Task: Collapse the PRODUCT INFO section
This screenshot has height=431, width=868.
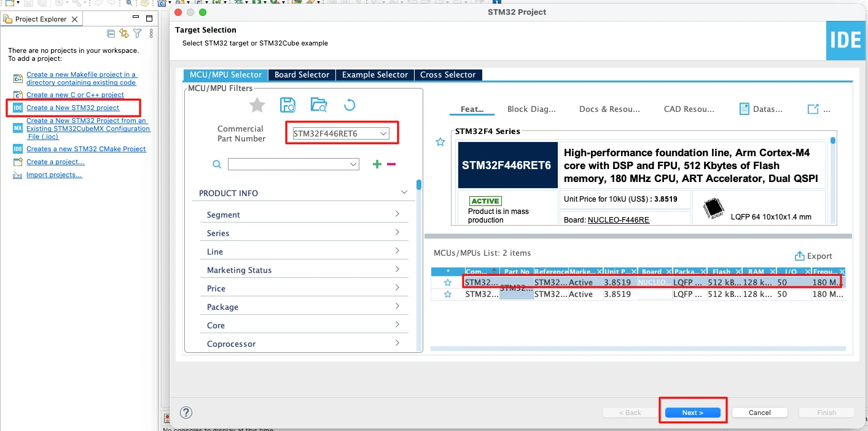Action: pos(404,192)
